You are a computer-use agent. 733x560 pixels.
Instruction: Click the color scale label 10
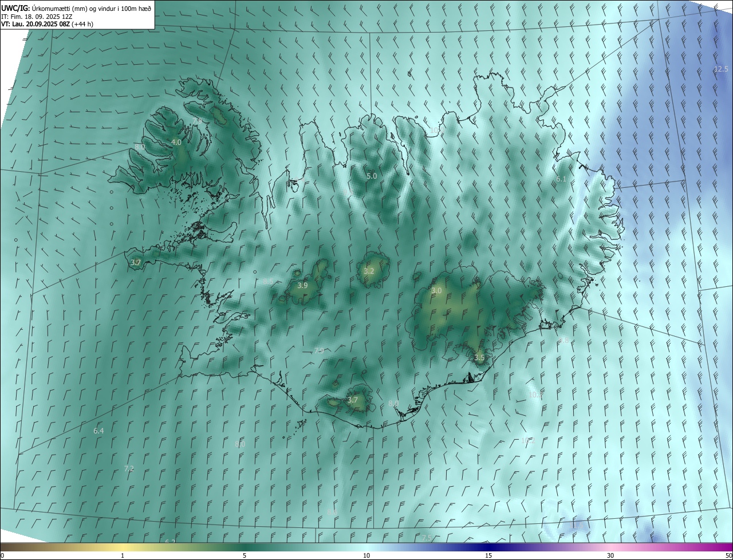(x=366, y=555)
